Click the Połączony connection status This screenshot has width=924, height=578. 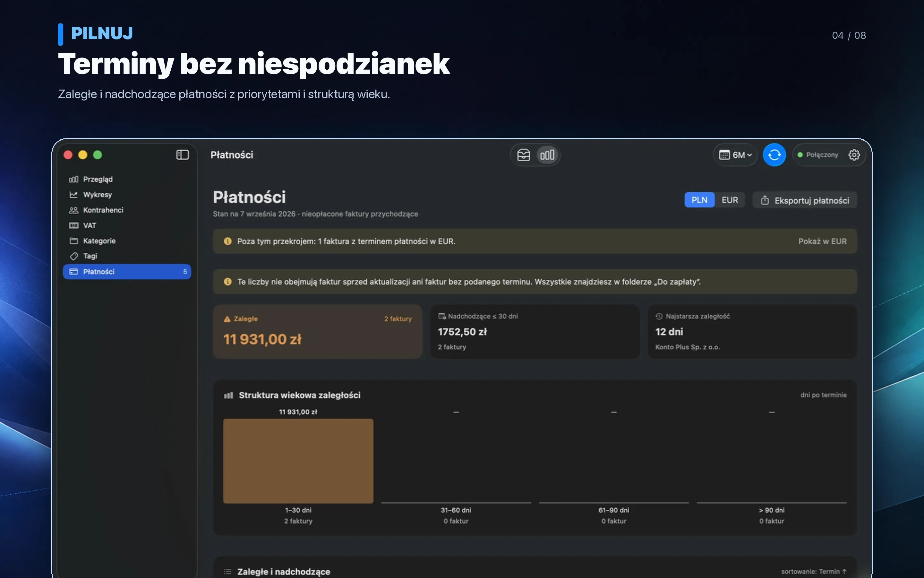(818, 155)
